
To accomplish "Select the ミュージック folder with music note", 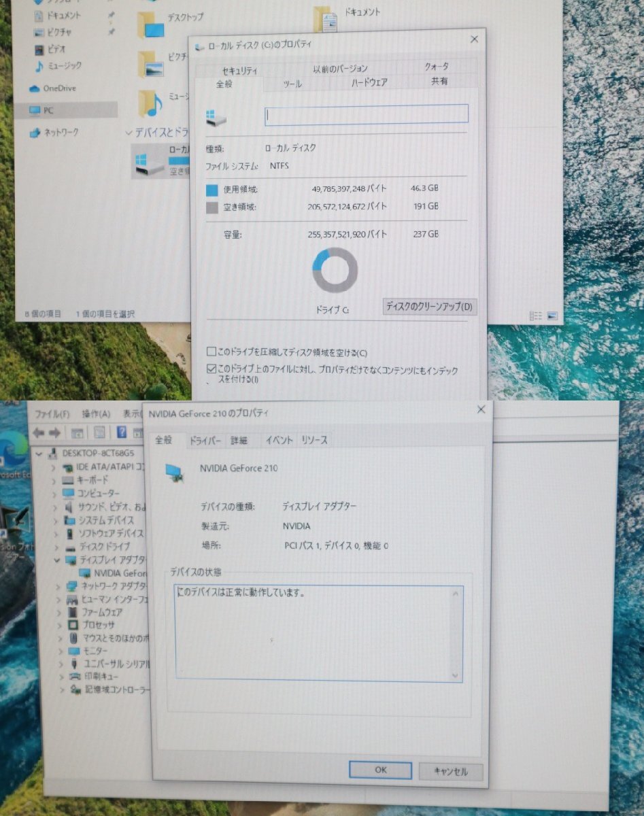I will pyautogui.click(x=151, y=103).
